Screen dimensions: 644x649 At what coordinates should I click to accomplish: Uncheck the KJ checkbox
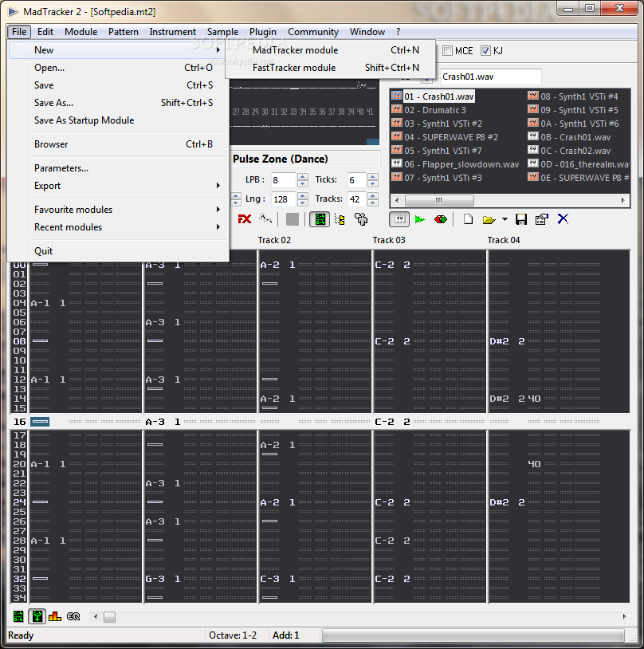click(485, 50)
